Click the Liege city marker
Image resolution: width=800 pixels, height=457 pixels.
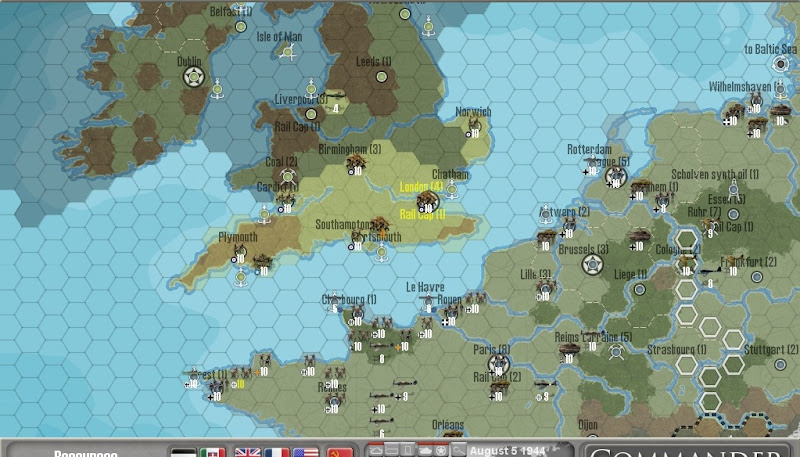point(639,290)
